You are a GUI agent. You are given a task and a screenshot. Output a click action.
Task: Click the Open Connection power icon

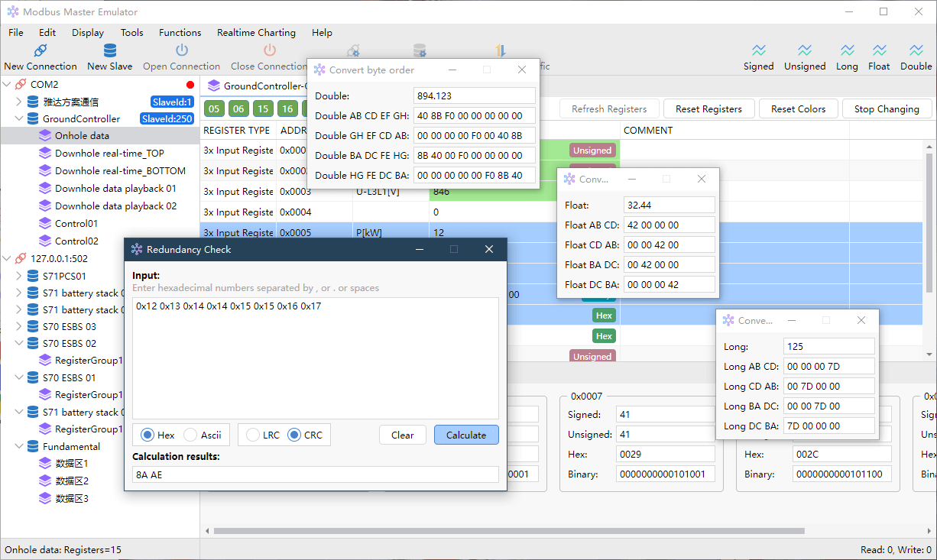182,50
